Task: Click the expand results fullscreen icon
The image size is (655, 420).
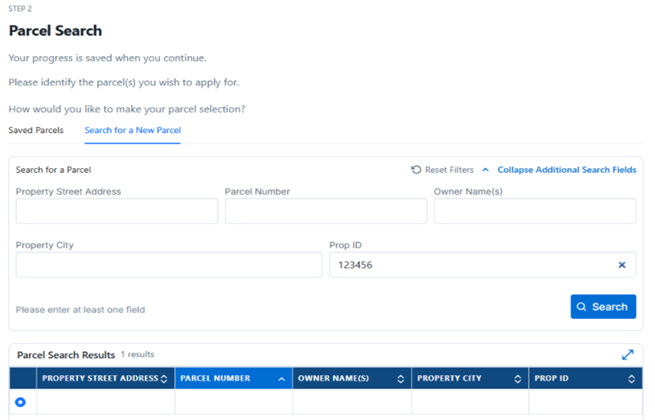Action: point(627,355)
